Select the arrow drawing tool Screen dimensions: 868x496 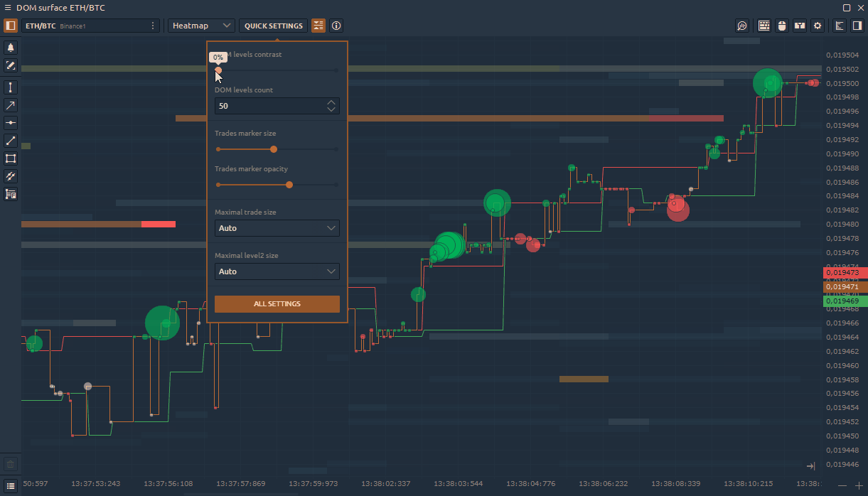[11, 105]
